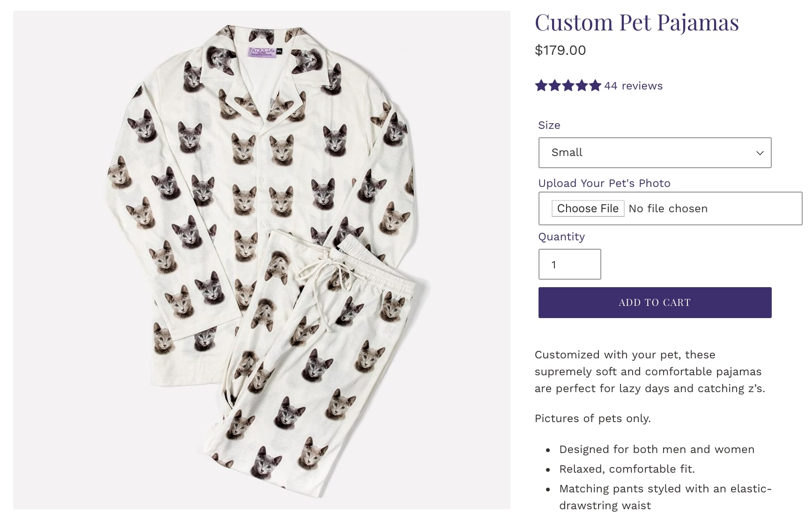Click the Patricia's brand tag on collar

click(262, 52)
